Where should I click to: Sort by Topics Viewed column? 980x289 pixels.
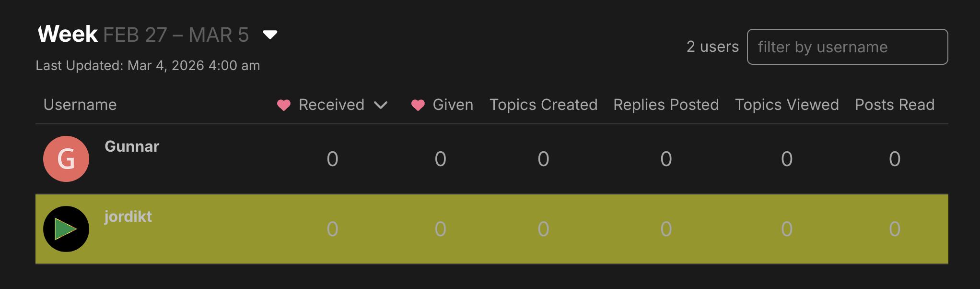[787, 105]
